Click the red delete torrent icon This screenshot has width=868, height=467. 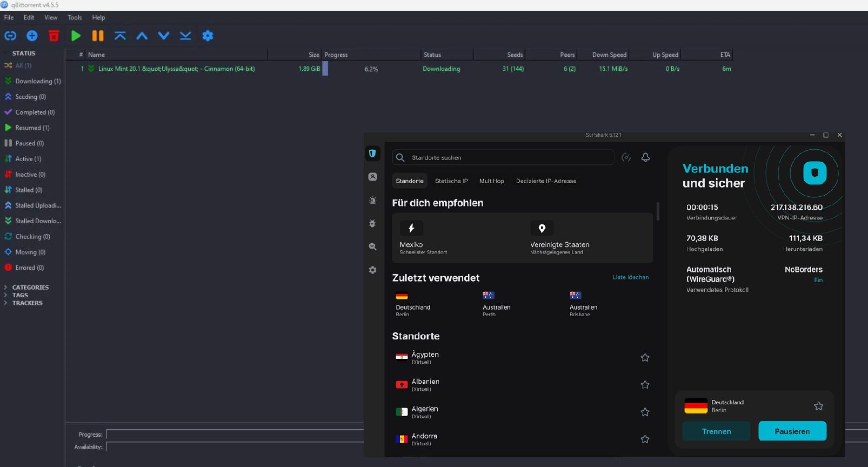coord(54,36)
